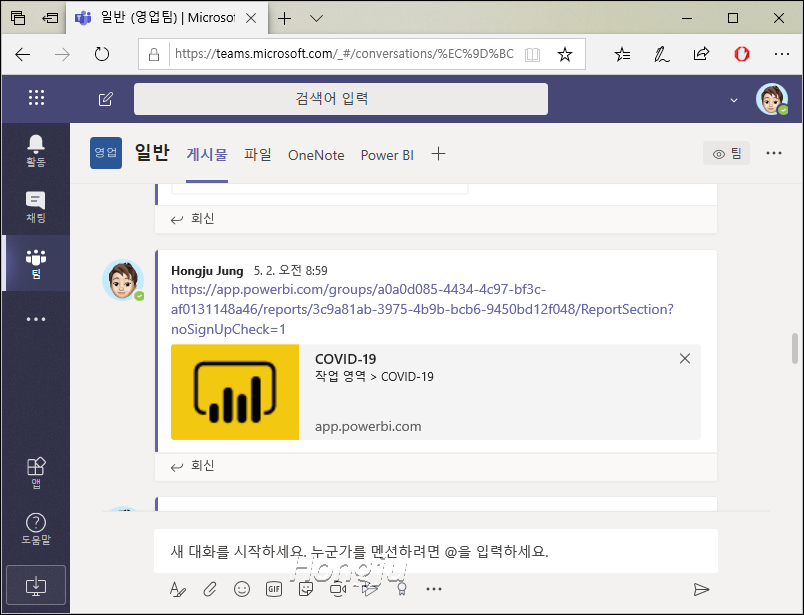804x615 pixels.
Task: Click the download desktop app icon
Action: (x=36, y=585)
